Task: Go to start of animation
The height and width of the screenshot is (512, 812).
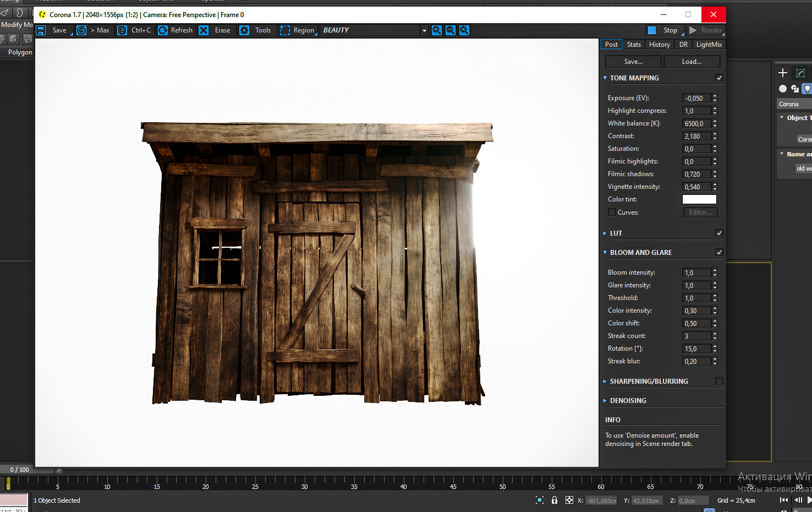Action: click(784, 500)
